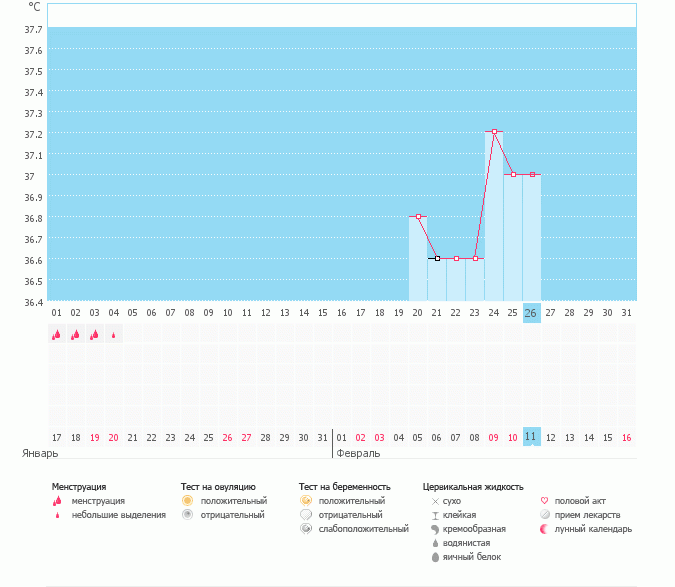
Task: Click the heart intercourse icon
Action: pos(544,500)
